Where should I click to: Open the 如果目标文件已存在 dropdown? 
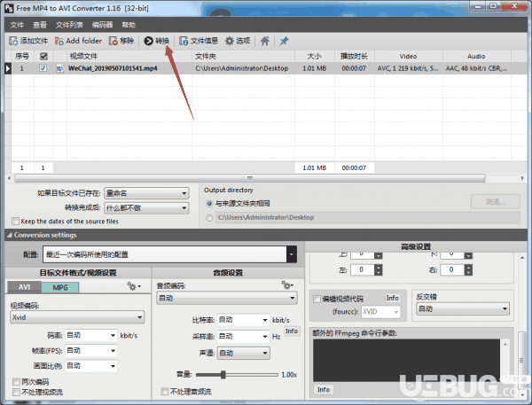point(146,193)
